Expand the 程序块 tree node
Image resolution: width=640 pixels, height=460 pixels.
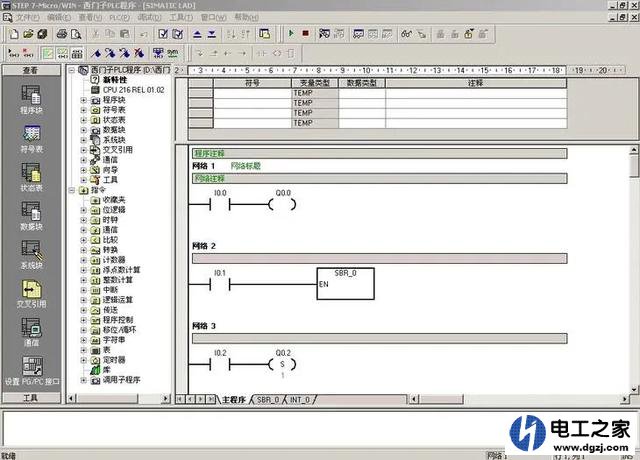point(84,100)
